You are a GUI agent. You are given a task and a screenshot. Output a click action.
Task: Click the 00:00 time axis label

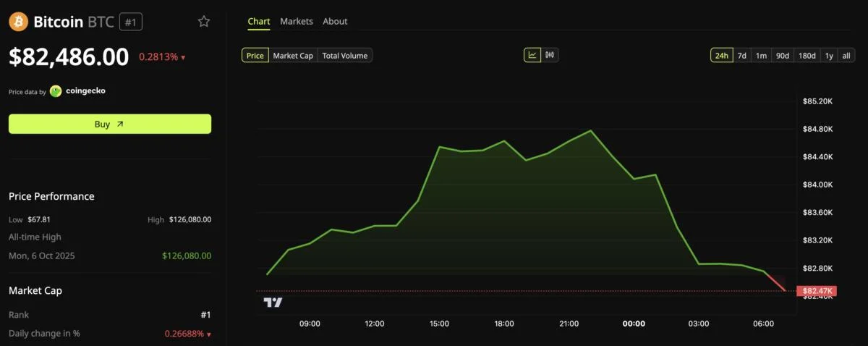[634, 324]
